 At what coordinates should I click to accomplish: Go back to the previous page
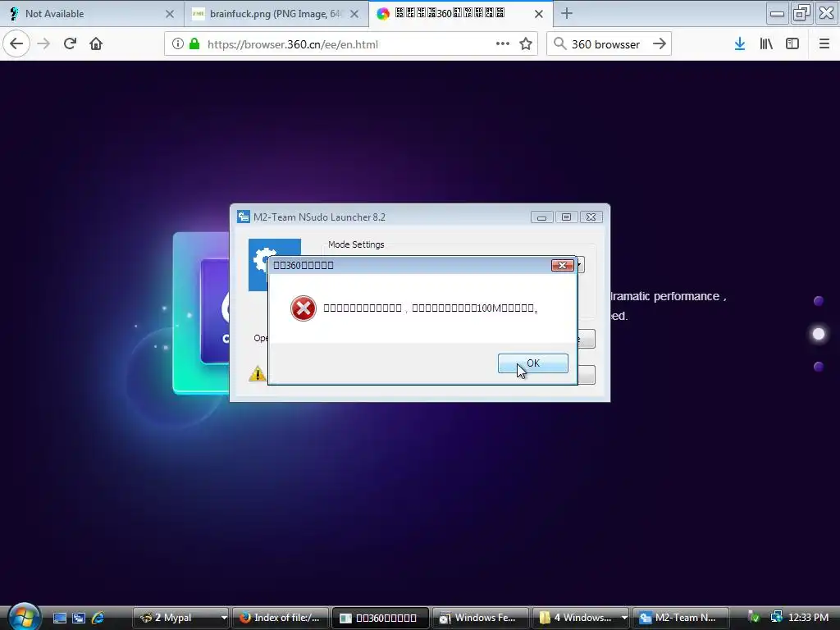16,44
